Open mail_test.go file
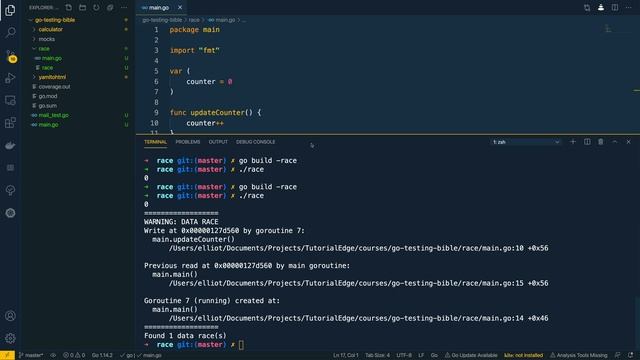 pos(53,115)
